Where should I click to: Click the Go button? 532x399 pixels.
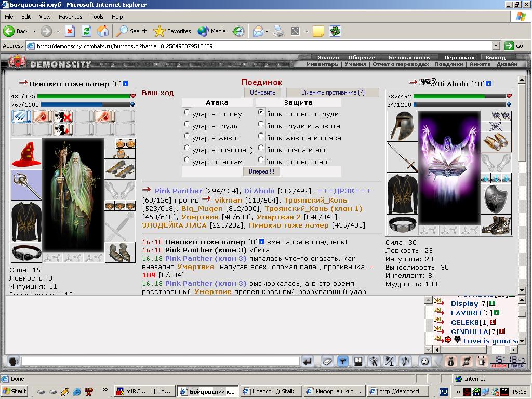click(514, 46)
